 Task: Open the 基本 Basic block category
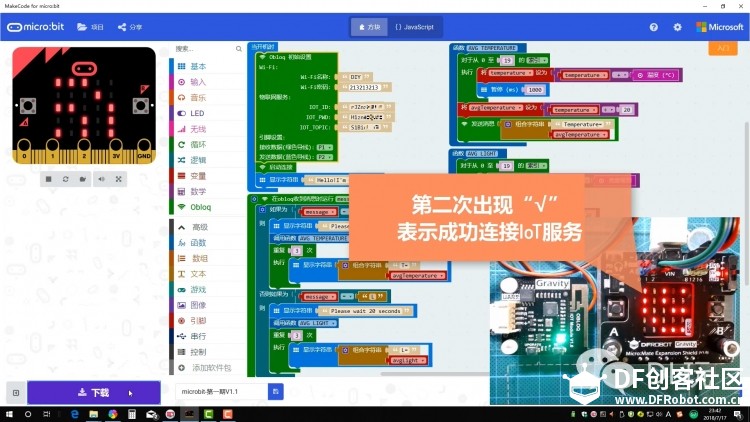(207, 67)
